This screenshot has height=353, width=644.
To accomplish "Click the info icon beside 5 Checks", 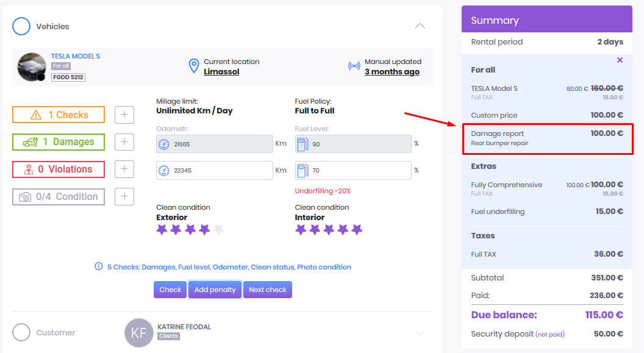I will coord(99,266).
